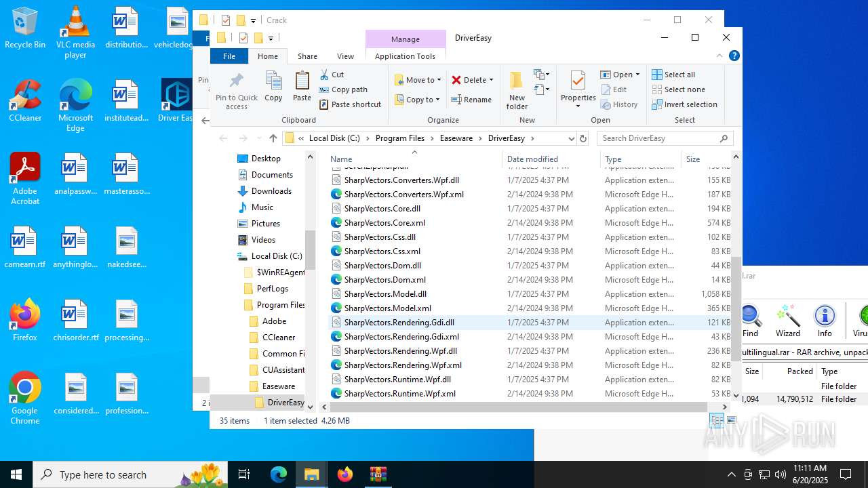Click Select none in ribbon
The width and height of the screenshot is (868, 488).
click(x=678, y=89)
